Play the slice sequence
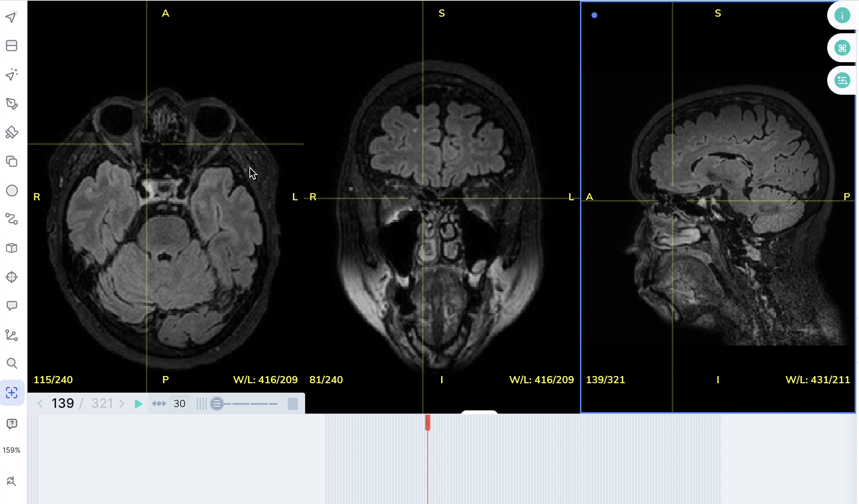 pyautogui.click(x=138, y=403)
